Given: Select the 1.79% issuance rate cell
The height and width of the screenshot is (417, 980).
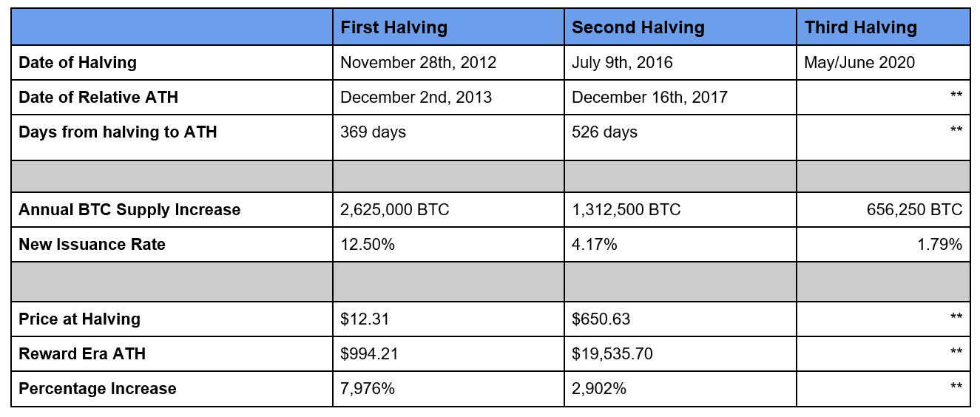Looking at the screenshot, I should [x=939, y=245].
